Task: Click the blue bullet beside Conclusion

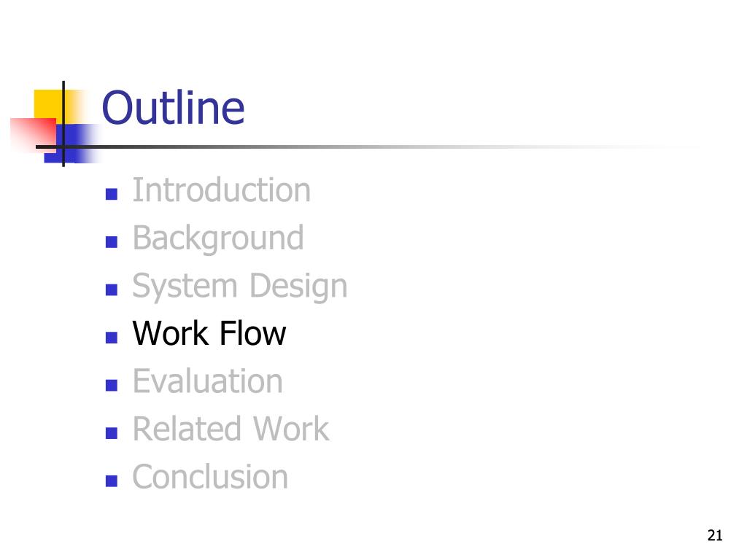Action: pyautogui.click(x=112, y=481)
